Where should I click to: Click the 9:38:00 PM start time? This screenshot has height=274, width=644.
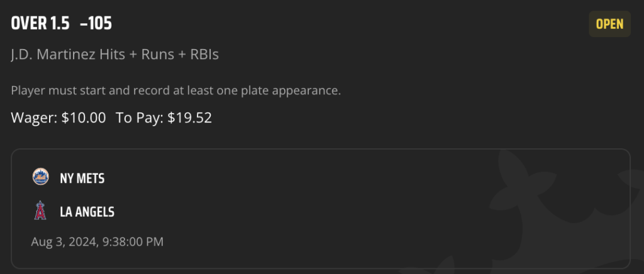pyautogui.click(x=133, y=241)
